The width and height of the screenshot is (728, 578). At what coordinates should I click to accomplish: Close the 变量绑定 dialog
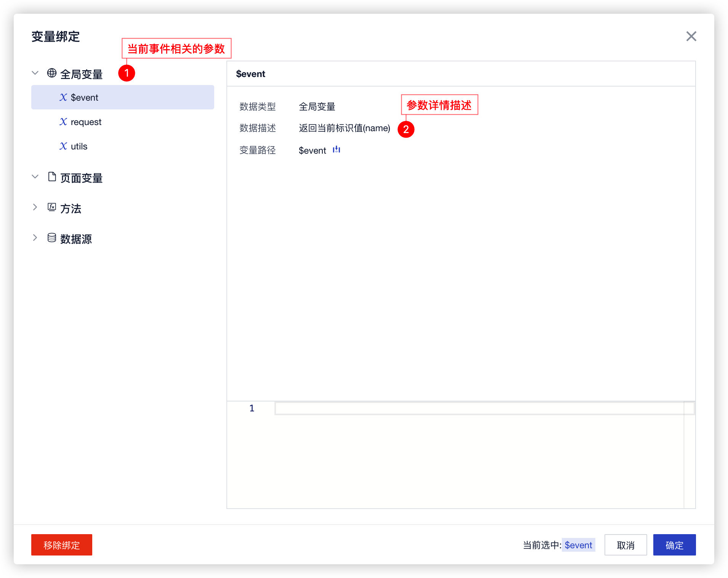pyautogui.click(x=691, y=37)
